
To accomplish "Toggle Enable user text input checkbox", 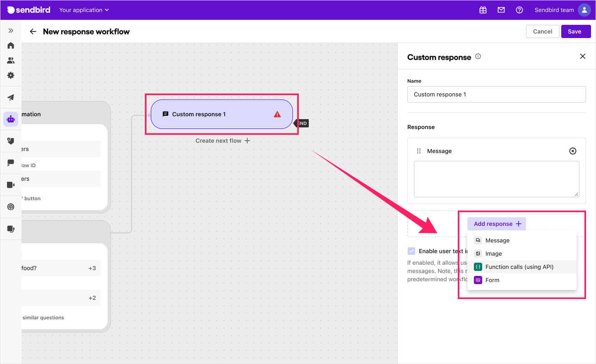I will [411, 251].
